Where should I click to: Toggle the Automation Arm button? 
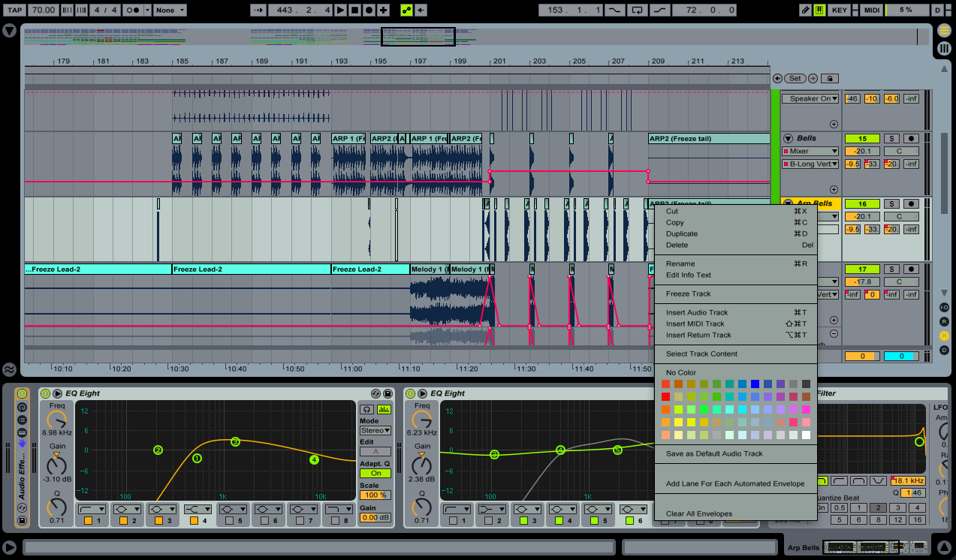pyautogui.click(x=406, y=10)
